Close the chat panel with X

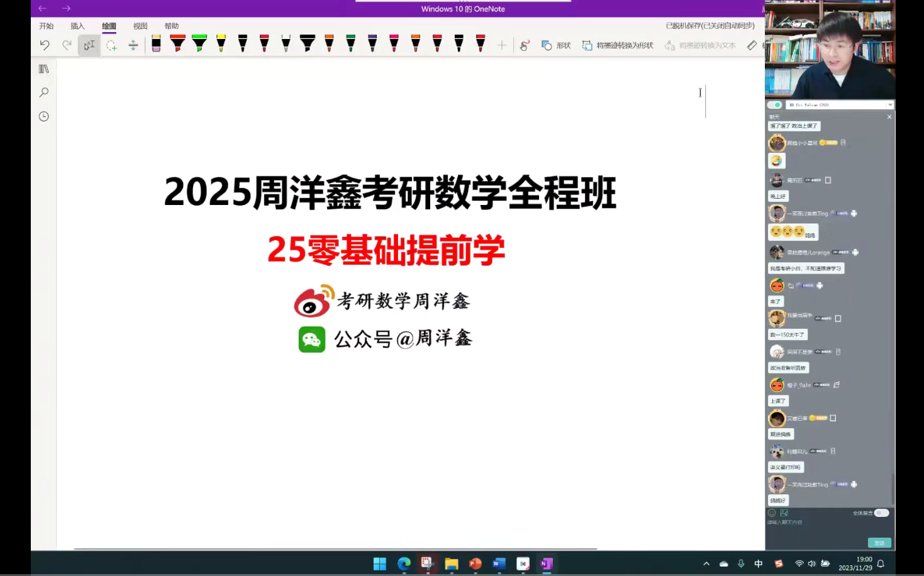(889, 117)
